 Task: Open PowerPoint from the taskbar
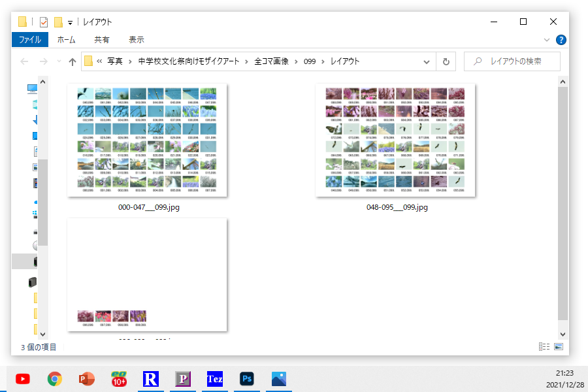(87, 379)
